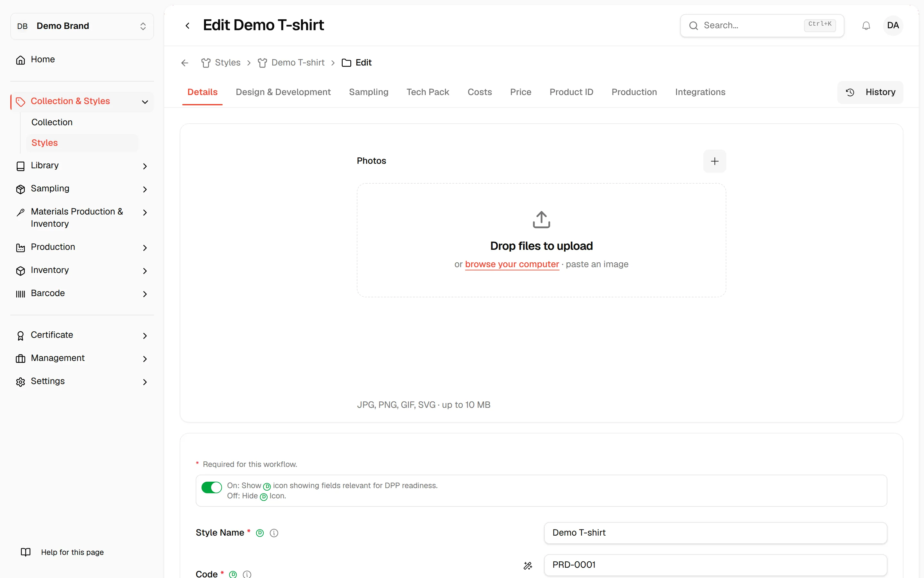Click the DPP badge icon beside Style Name

(x=260, y=533)
